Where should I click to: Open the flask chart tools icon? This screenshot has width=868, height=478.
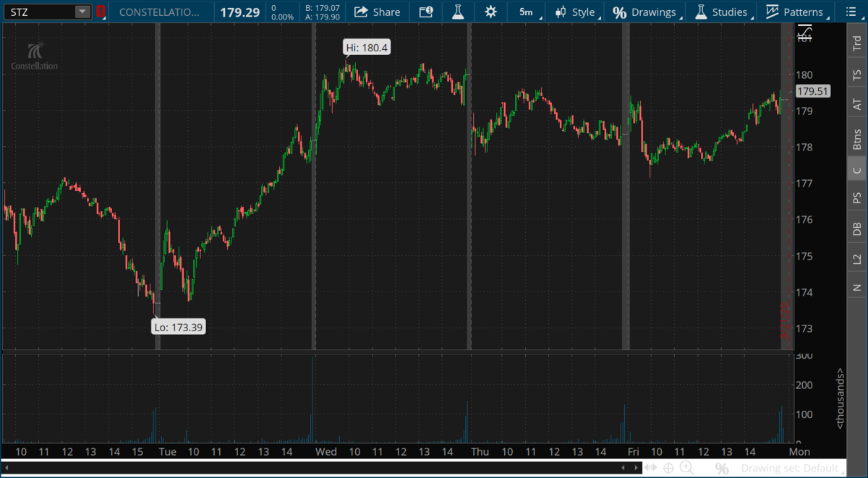click(458, 12)
